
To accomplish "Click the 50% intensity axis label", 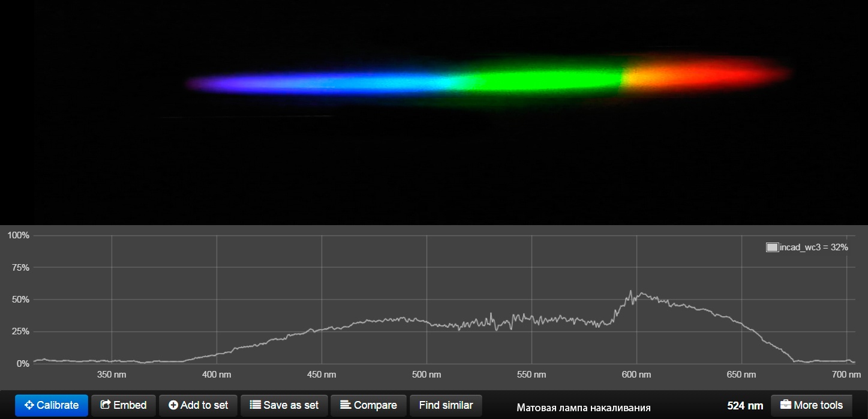I will coord(20,300).
